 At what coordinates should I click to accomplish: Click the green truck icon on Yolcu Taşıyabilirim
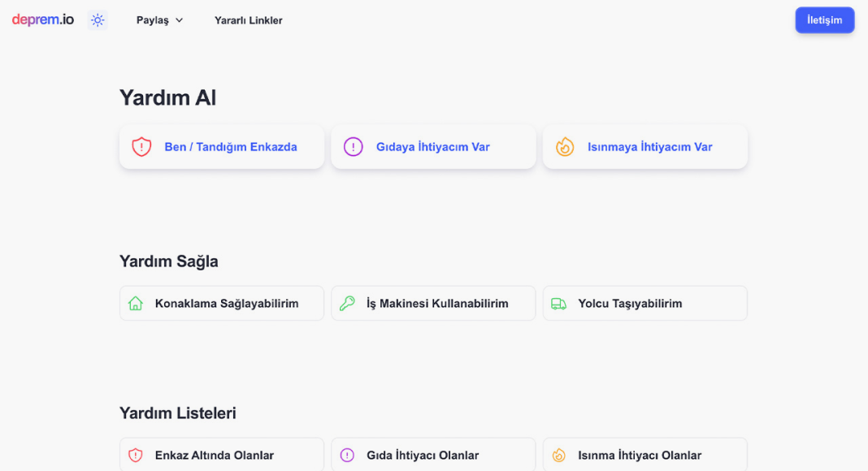(558, 304)
